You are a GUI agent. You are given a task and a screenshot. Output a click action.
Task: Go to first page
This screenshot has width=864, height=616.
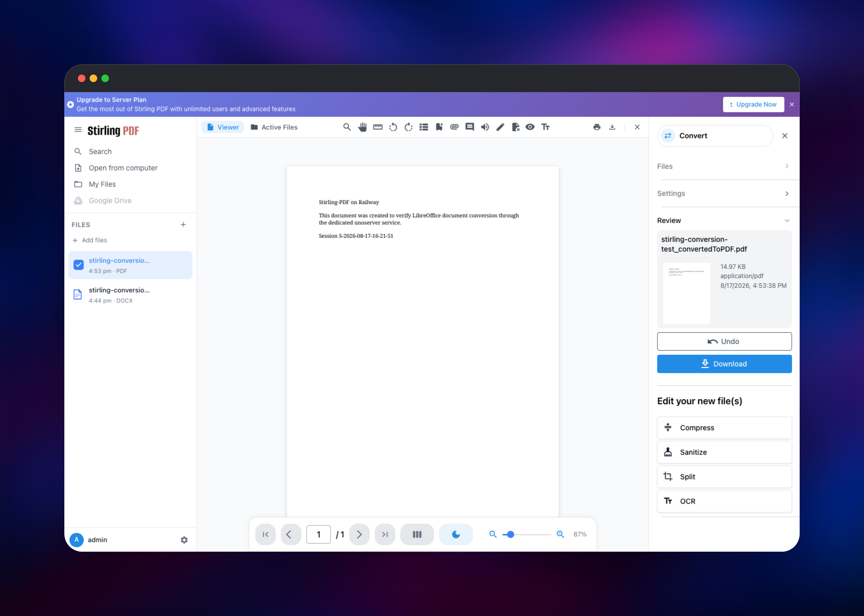pyautogui.click(x=266, y=534)
